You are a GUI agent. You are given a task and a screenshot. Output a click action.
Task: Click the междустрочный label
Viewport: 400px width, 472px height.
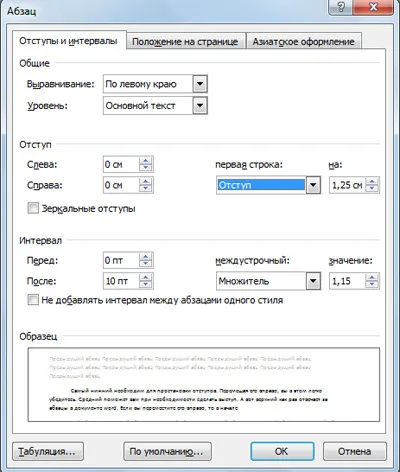point(253,261)
